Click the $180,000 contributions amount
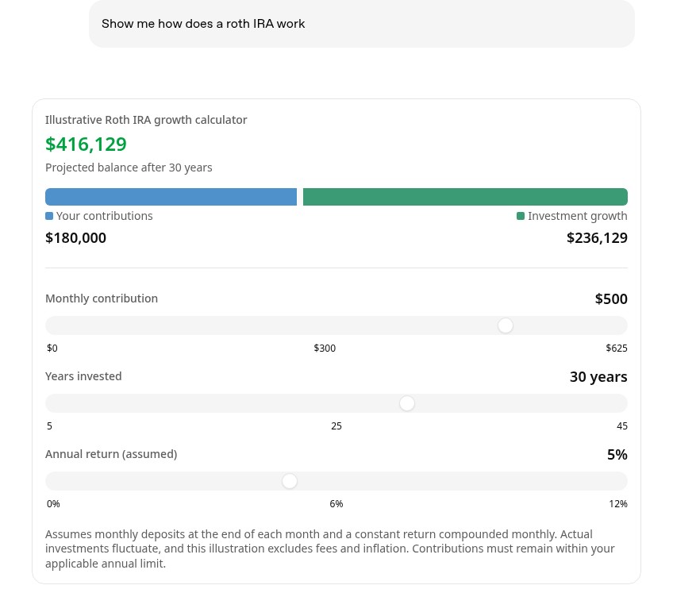 tap(75, 238)
